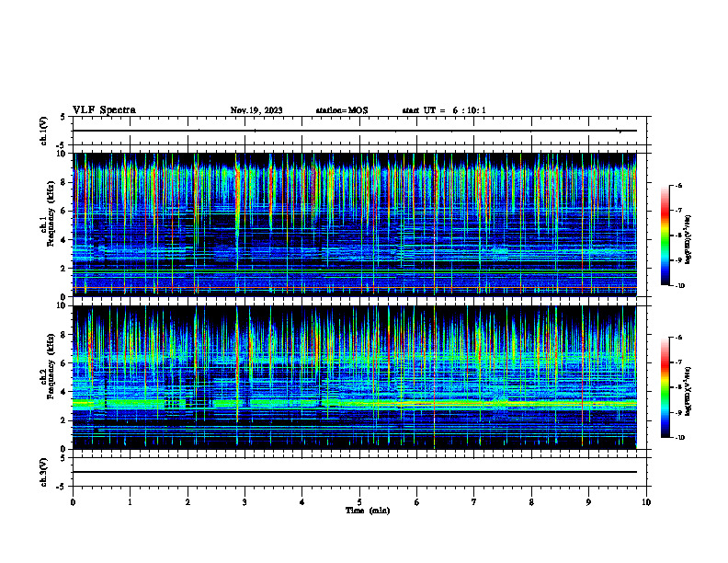Click the ch.3(V) waveform strip at bottom
Screen dimensions: 728x563
359,472
